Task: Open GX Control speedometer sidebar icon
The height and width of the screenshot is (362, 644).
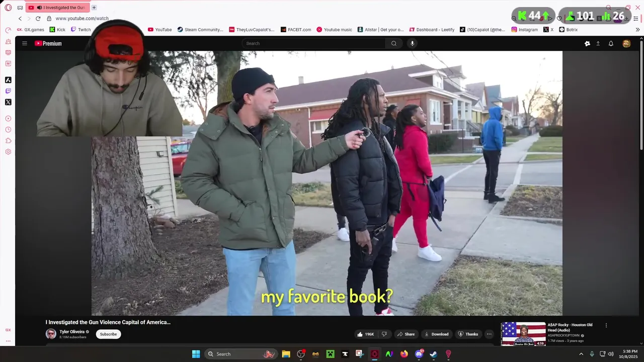Action: coord(8,30)
